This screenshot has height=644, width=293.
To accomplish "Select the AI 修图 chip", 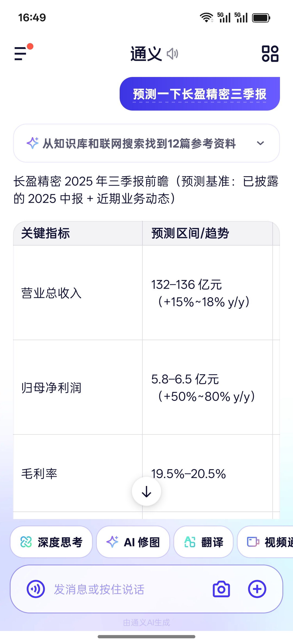I will pos(133,542).
